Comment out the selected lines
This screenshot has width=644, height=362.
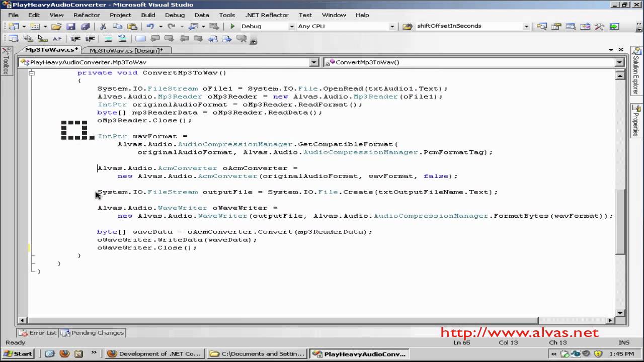(108, 38)
